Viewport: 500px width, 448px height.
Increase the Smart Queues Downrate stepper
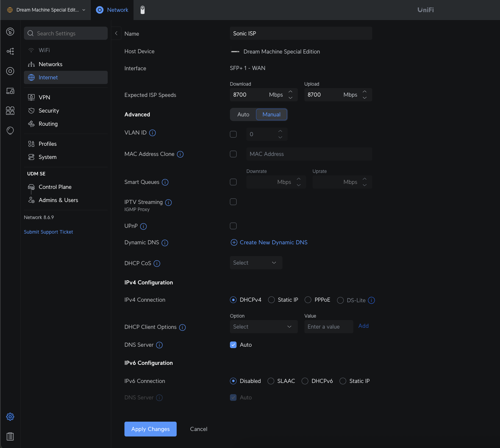[299, 179]
